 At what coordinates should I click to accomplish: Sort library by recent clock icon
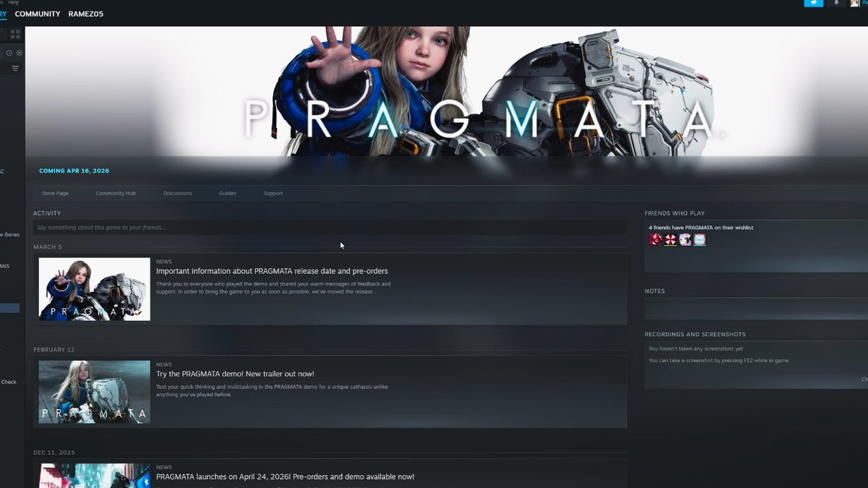9,53
